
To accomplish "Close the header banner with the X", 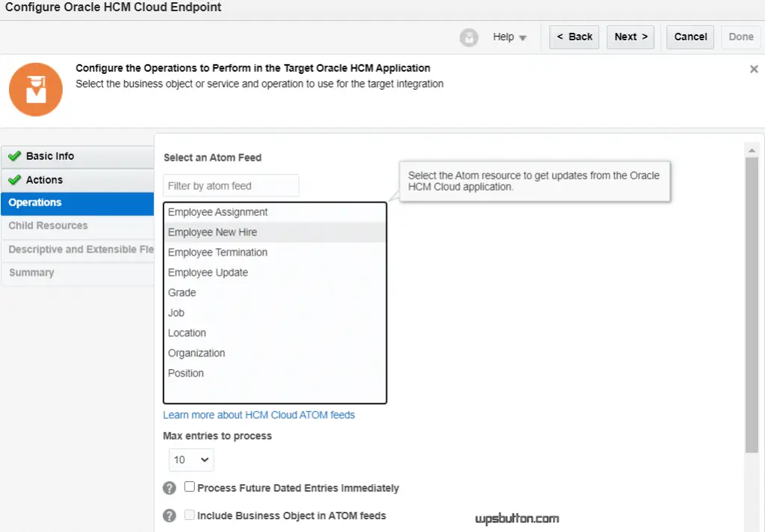I will point(754,69).
